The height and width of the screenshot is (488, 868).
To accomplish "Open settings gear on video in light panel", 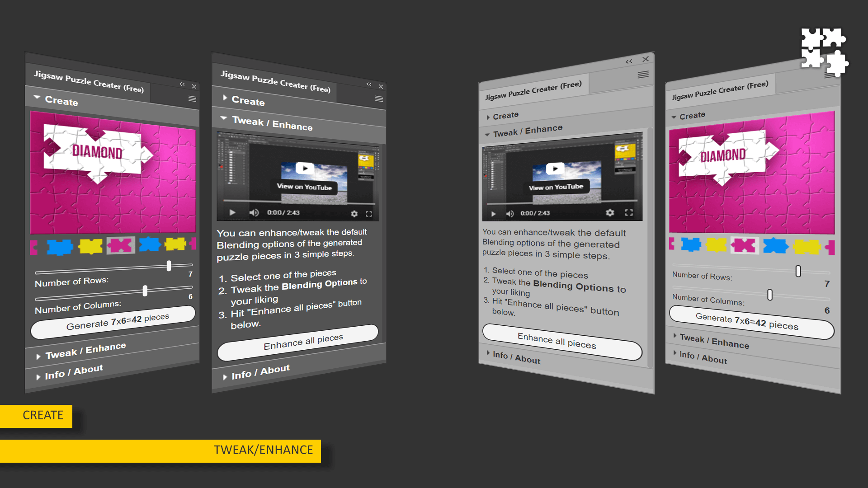I will tap(610, 212).
